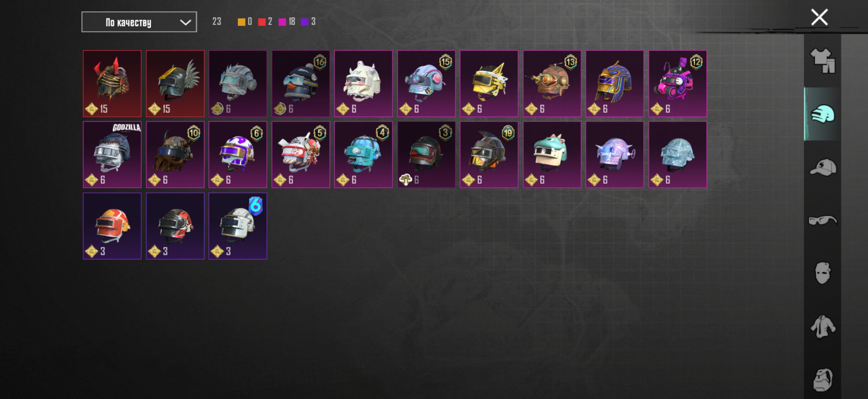868x399 pixels.
Task: Open the jacket category icon
Action: click(823, 326)
